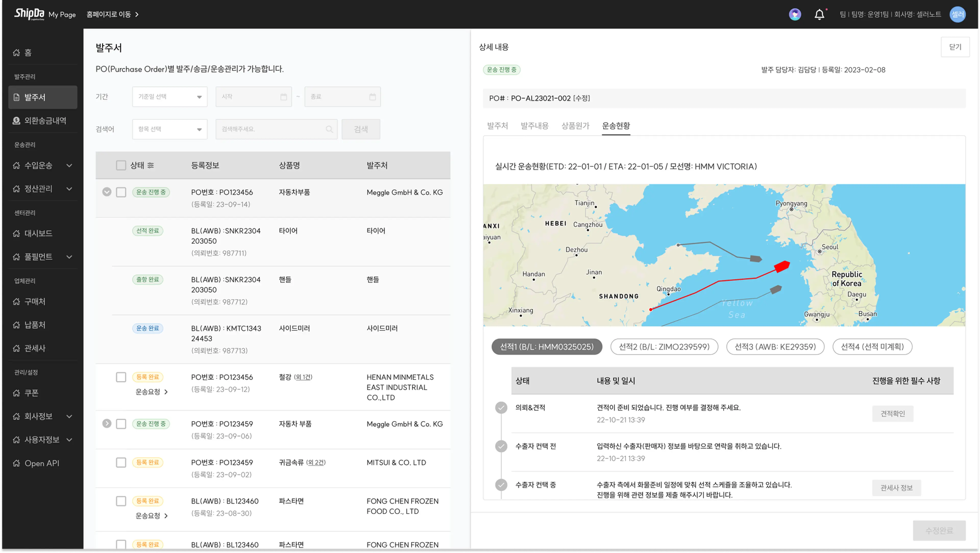
Task: Click the 홈페이지로 이동 link
Action: 109,15
